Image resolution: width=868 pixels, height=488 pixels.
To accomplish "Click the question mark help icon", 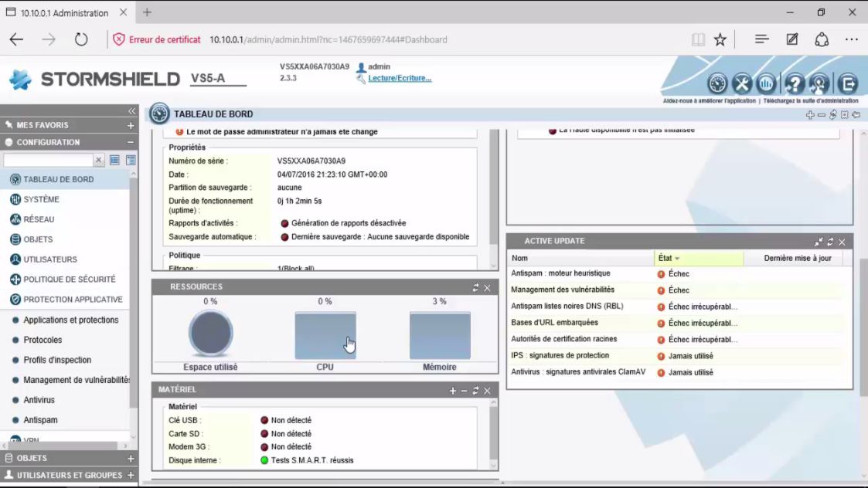I will 794,83.
